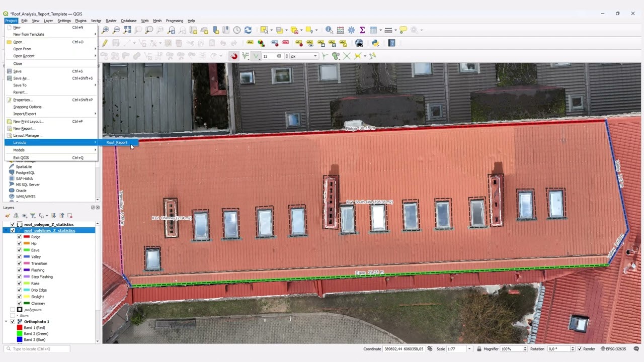This screenshot has width=644, height=362.
Task: Open the Processing menu in menu bar
Action: pyautogui.click(x=175, y=21)
